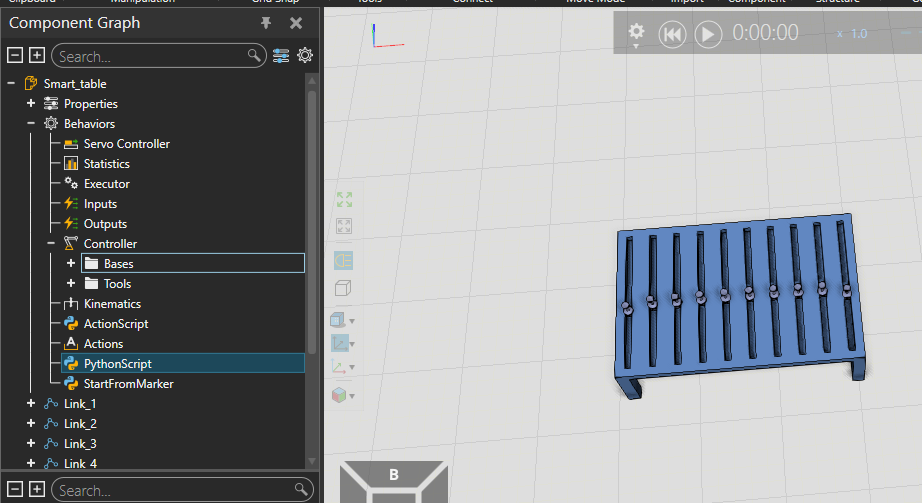922x503 pixels.
Task: Click the Actions letter icon
Action: point(71,344)
